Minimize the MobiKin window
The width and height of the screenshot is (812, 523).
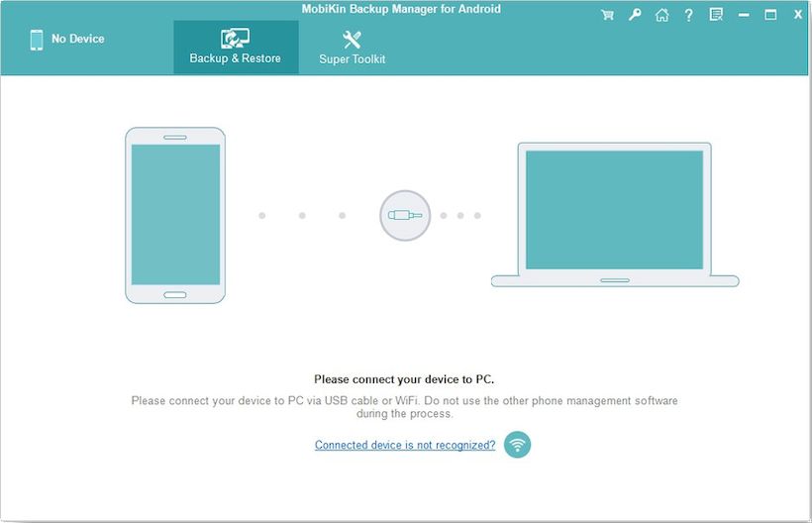click(x=744, y=15)
